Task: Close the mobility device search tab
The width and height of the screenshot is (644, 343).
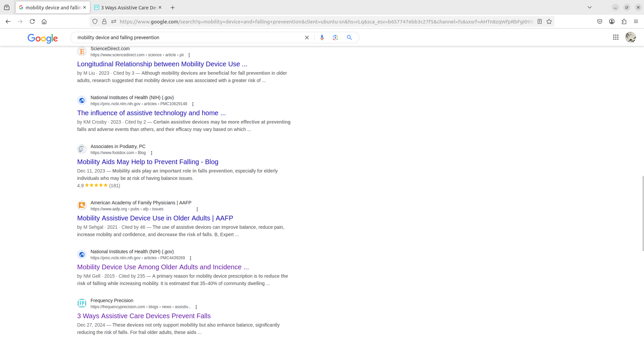Action: (x=85, y=7)
